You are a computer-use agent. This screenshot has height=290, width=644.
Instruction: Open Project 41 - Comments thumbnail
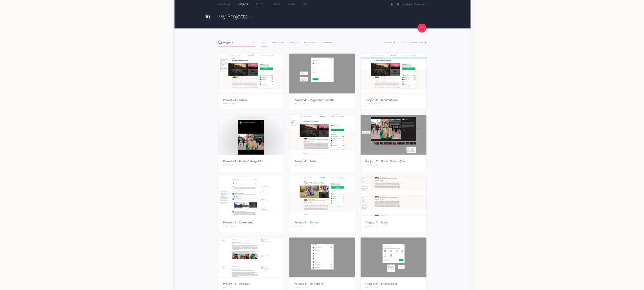tap(251, 196)
